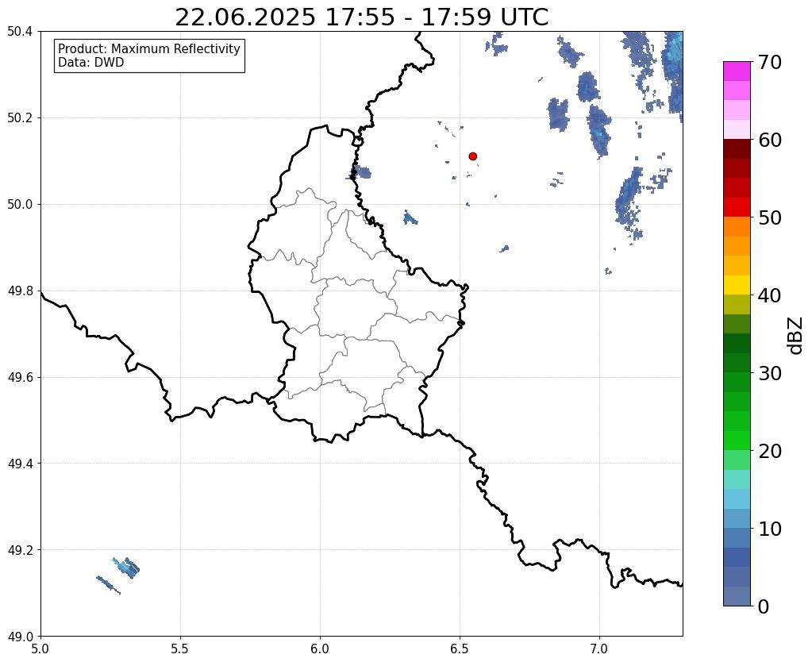812x662 pixels.
Task: Click the radar echo on Luxembourg's northeast border
Action: pyautogui.click(x=359, y=172)
